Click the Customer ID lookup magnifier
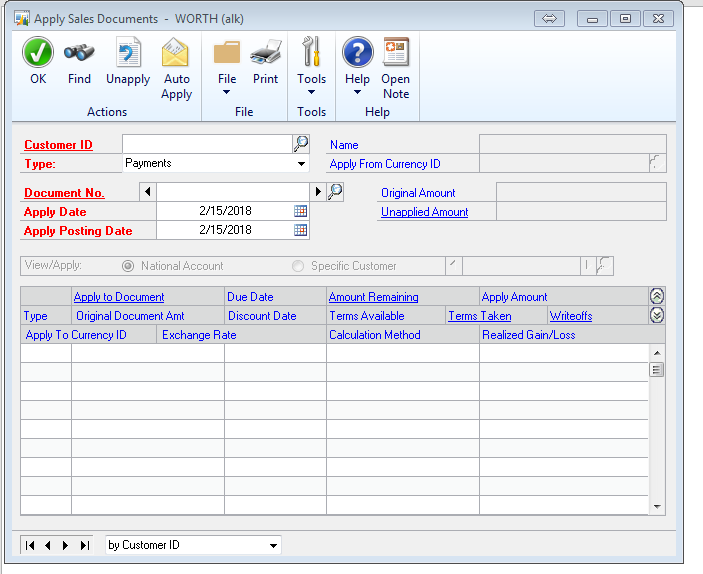703x574 pixels. click(x=301, y=144)
